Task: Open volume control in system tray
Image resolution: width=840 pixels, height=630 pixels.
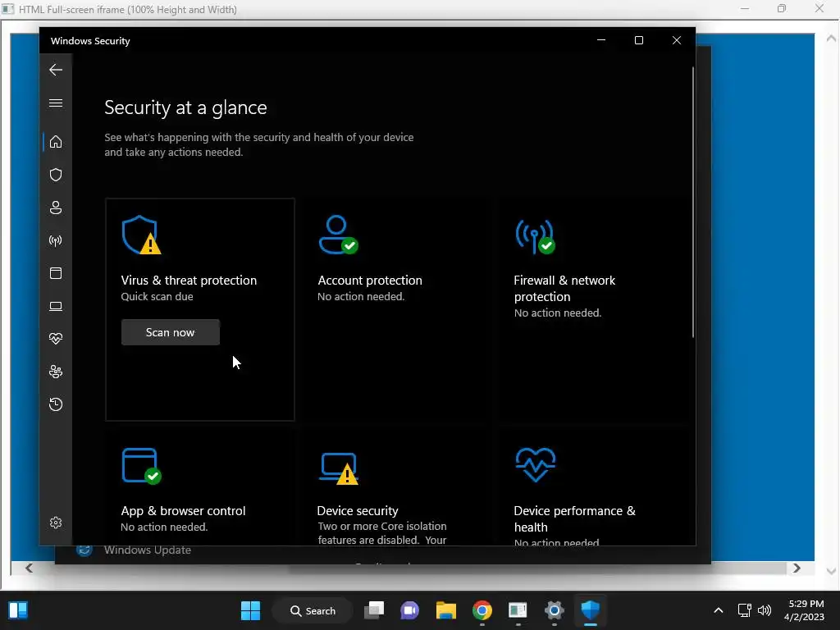Action: coord(765,610)
